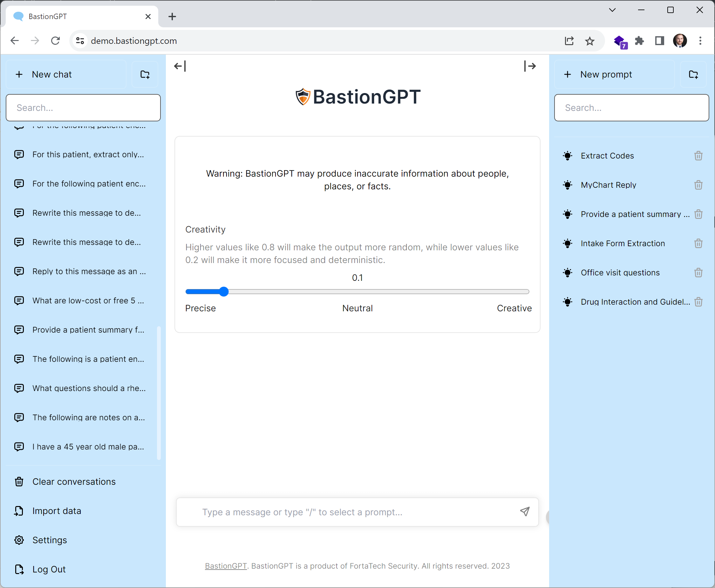
Task: Delete the Provide a patient summary prompt
Action: click(698, 214)
